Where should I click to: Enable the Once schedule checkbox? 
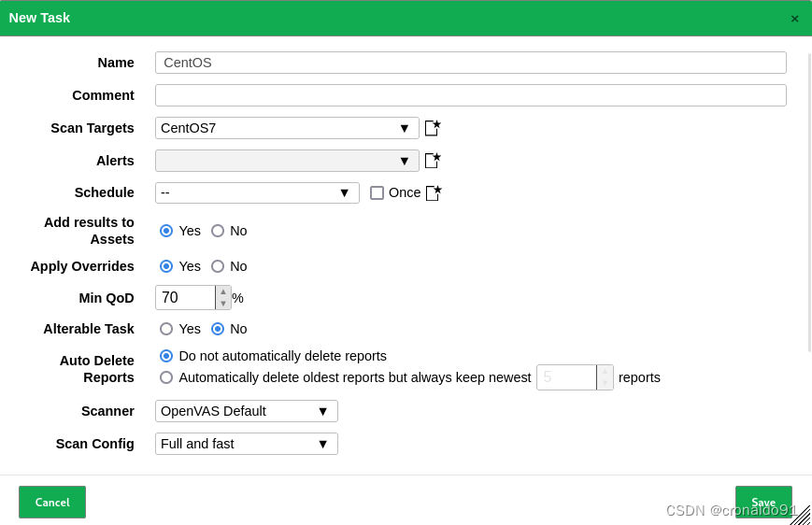pyautogui.click(x=377, y=192)
